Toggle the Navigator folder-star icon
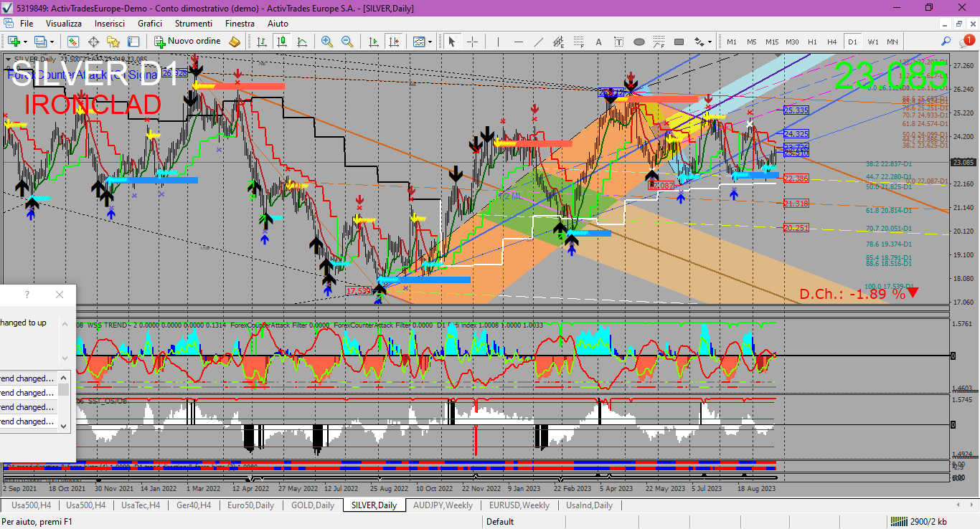This screenshot has width=980, height=529. 113,42
